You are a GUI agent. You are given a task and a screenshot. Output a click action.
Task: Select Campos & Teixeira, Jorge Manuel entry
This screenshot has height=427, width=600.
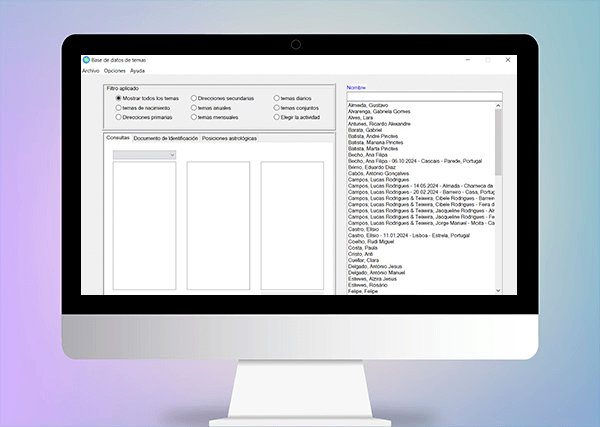(x=421, y=223)
